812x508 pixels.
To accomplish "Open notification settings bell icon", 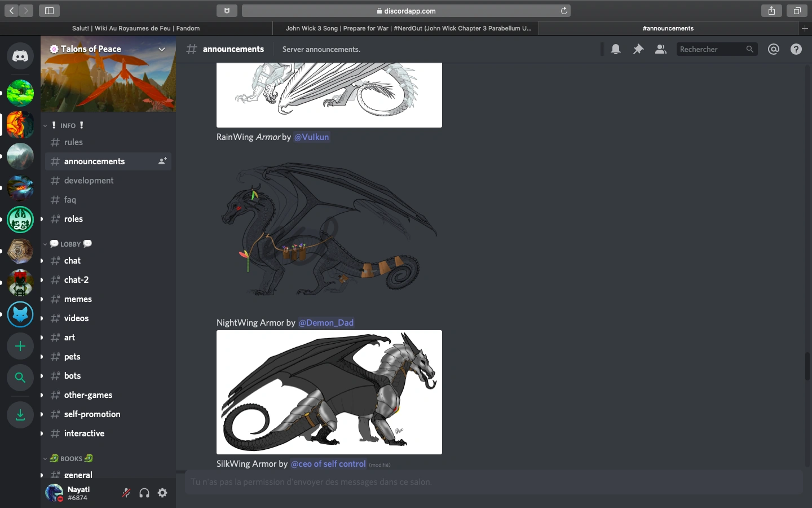I will pyautogui.click(x=616, y=50).
